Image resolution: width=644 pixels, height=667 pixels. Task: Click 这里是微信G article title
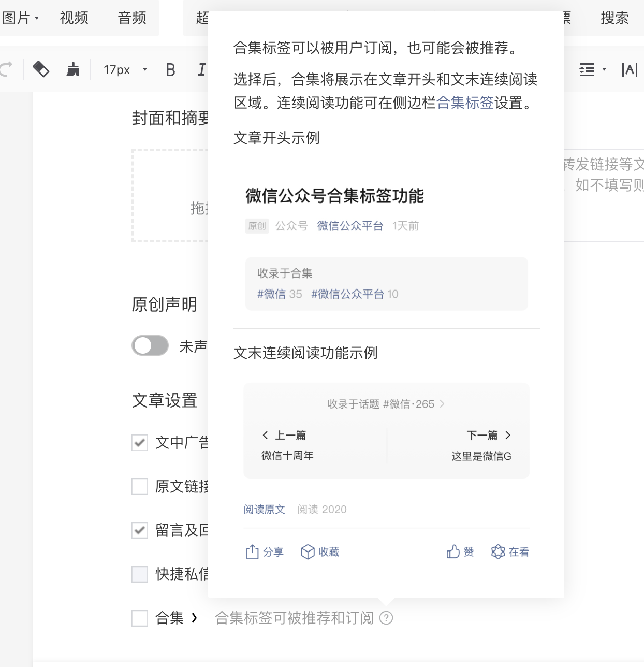click(481, 456)
